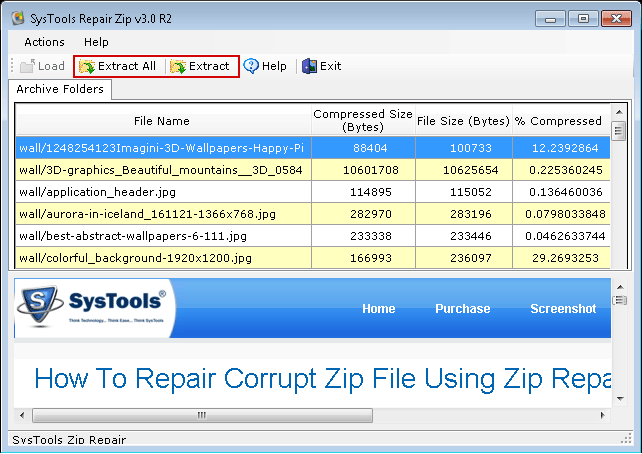Open the Actions menu
The width and height of the screenshot is (642, 454).
coord(44,42)
